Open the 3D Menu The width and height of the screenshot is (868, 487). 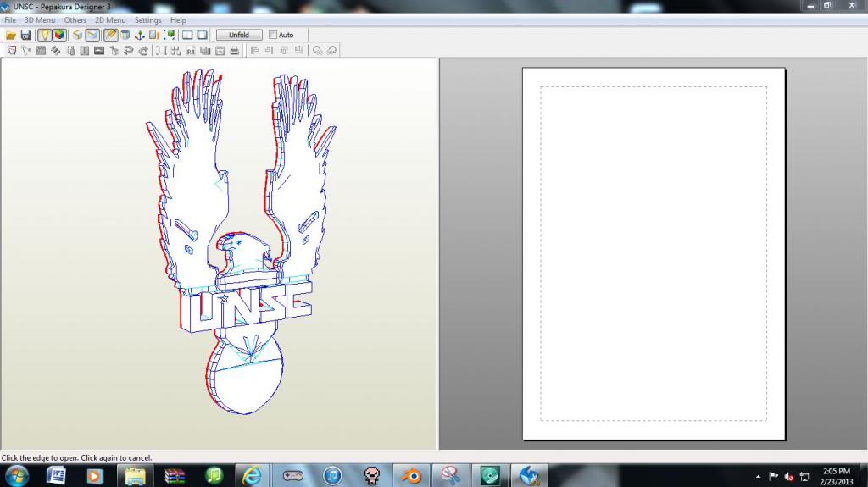point(40,20)
